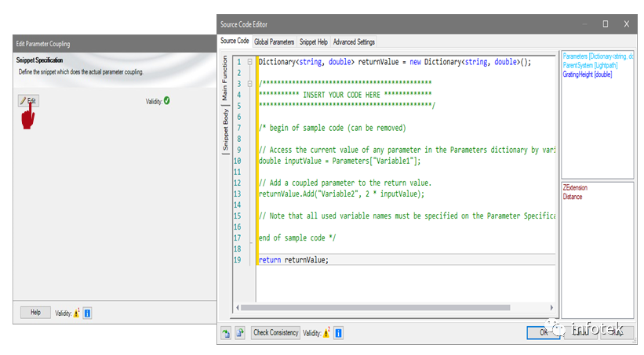
Task: Click the horizontal scrollbar right arrow
Action: [551, 307]
